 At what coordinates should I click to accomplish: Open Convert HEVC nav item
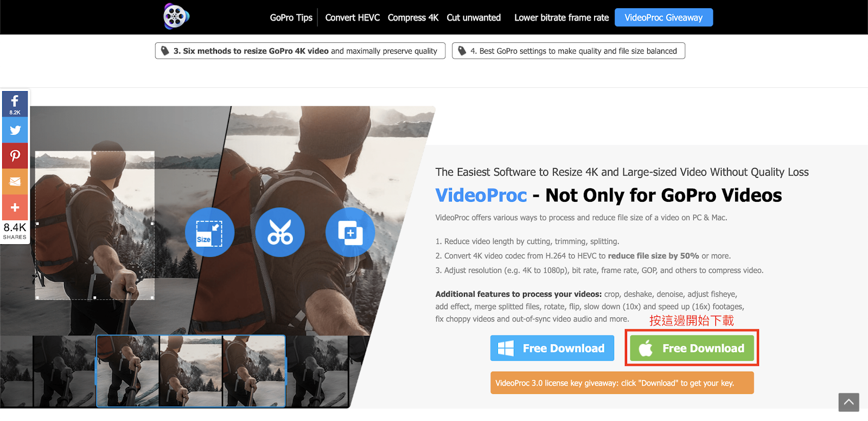(353, 17)
